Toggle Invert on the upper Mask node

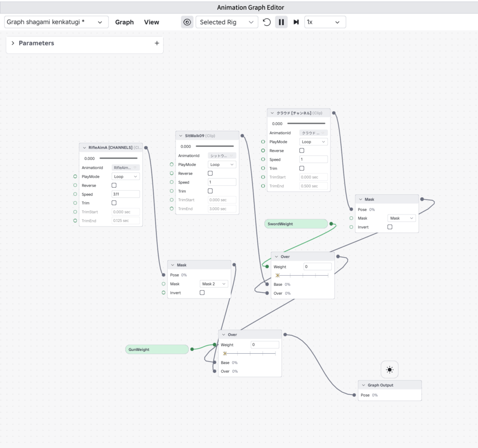[390, 227]
